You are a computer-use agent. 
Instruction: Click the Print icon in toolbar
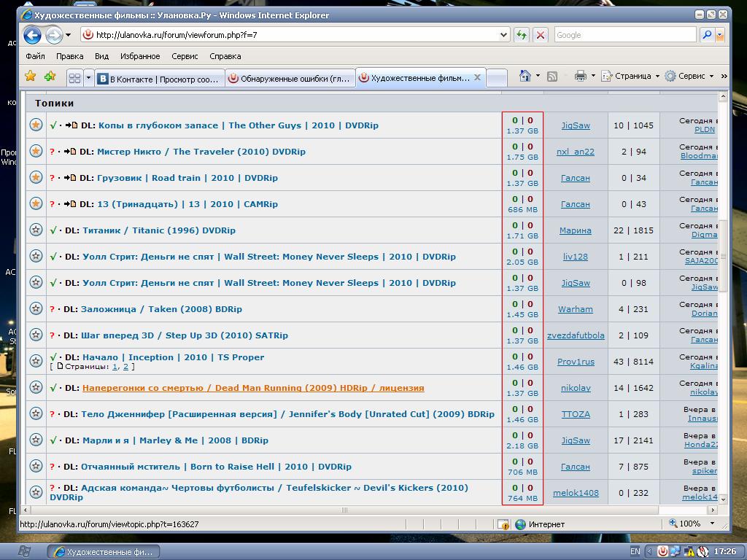[x=581, y=76]
